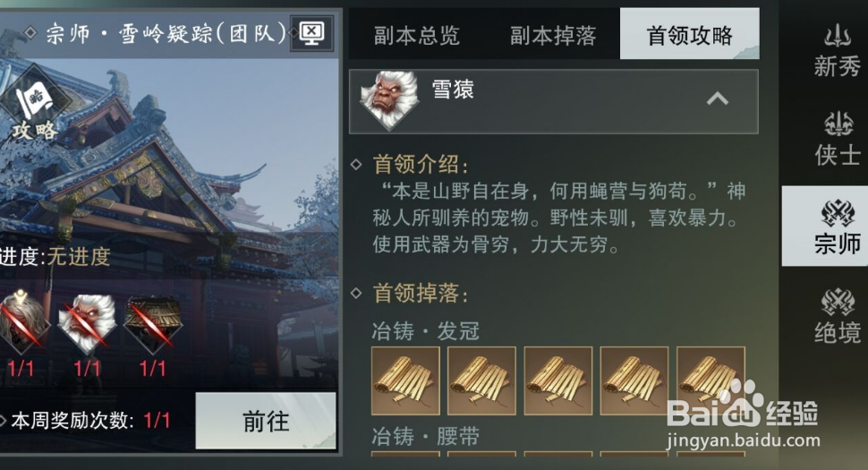Switch to the 副本总览 tab
Screen dimensions: 868x470
point(416,36)
